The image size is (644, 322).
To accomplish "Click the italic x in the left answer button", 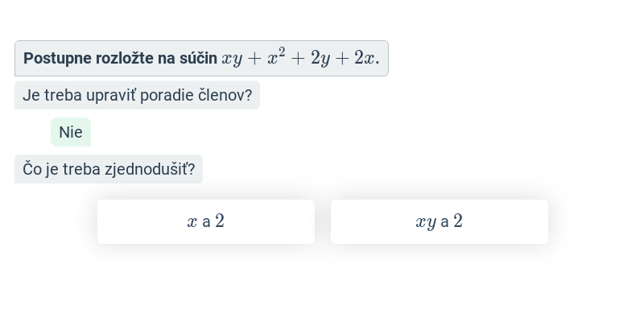I will pos(192,222).
